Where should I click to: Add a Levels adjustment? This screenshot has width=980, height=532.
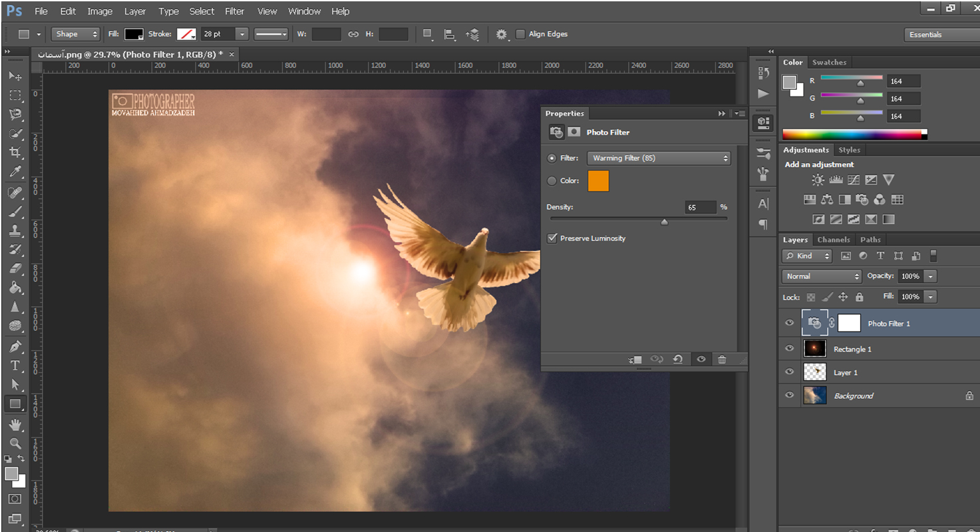click(x=836, y=180)
